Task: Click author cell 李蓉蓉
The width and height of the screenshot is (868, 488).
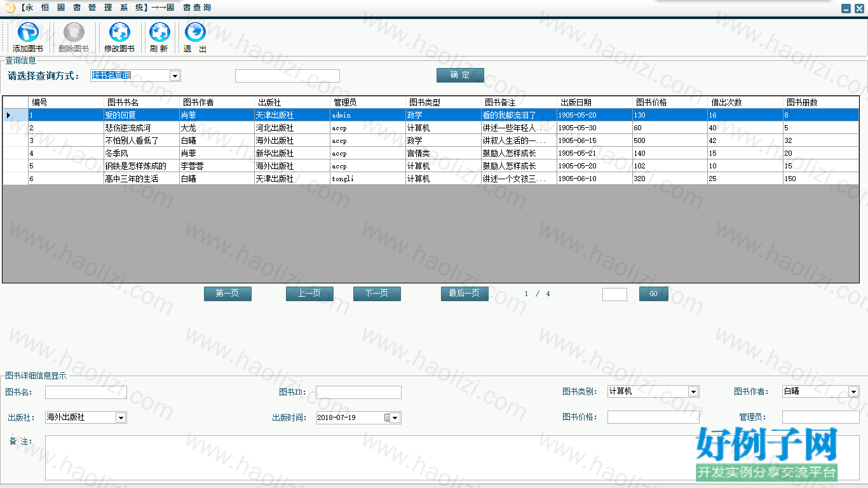Action: tap(217, 166)
